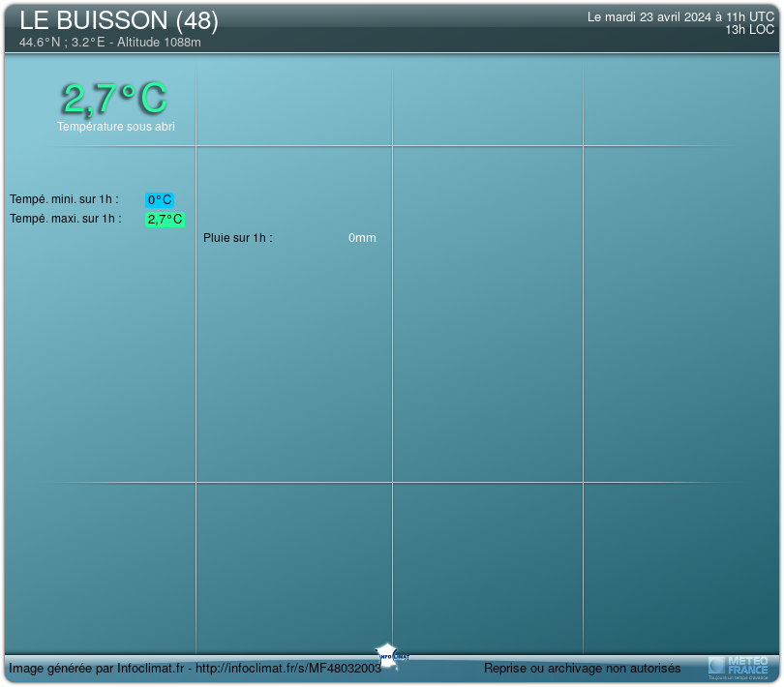Click the 'Tempé. maxi. sur 1h' label
784x687 pixels.
click(x=66, y=219)
